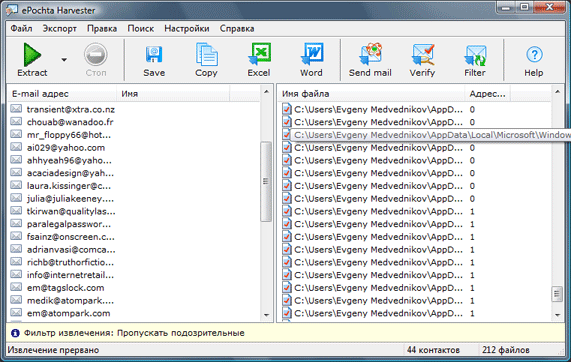Open the Файл menu
Viewport: 571px width, 362px height.
click(x=21, y=28)
